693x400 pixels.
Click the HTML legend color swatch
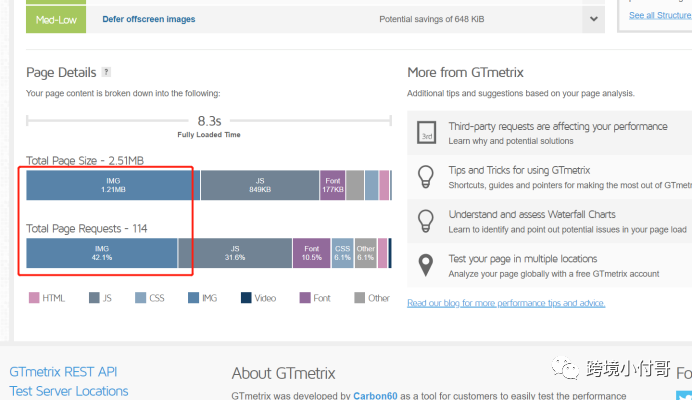click(34, 297)
